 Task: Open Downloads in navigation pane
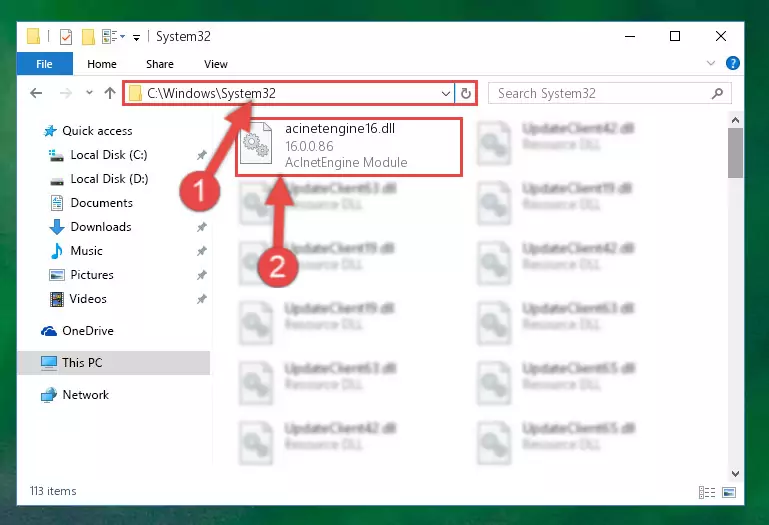(x=101, y=227)
